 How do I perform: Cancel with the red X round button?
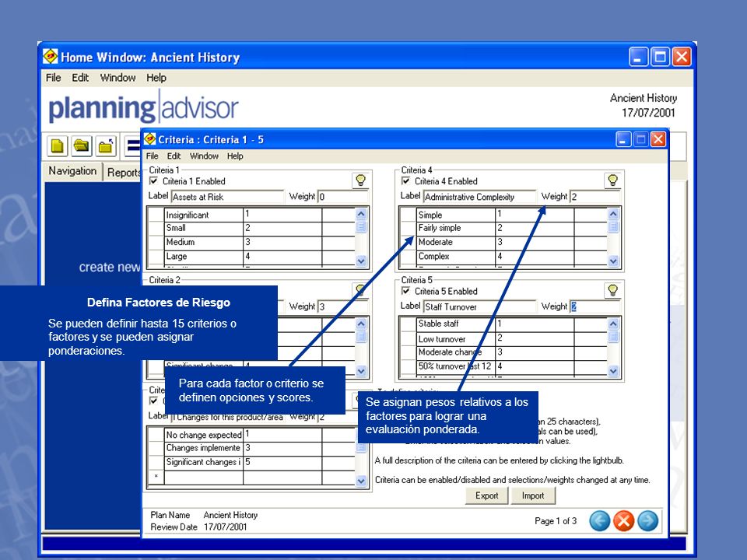click(x=623, y=520)
